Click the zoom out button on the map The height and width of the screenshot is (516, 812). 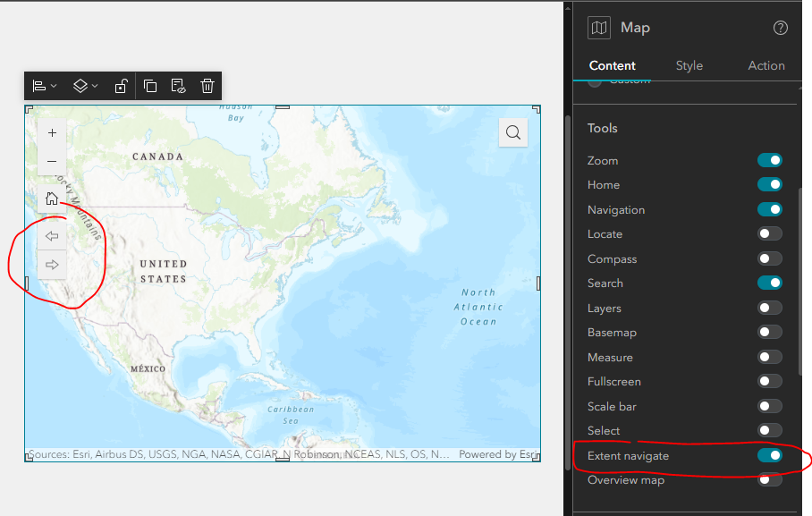[52, 161]
